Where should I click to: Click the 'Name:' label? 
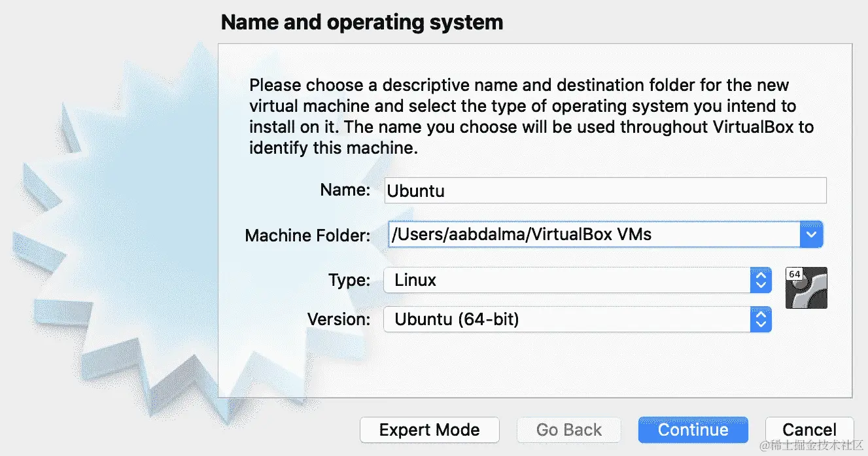point(345,190)
